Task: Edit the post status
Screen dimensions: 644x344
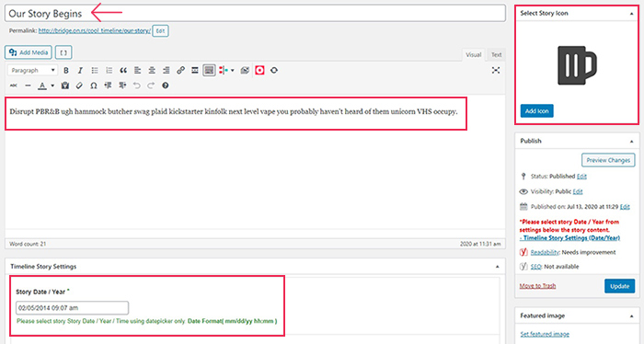Action: pos(581,177)
